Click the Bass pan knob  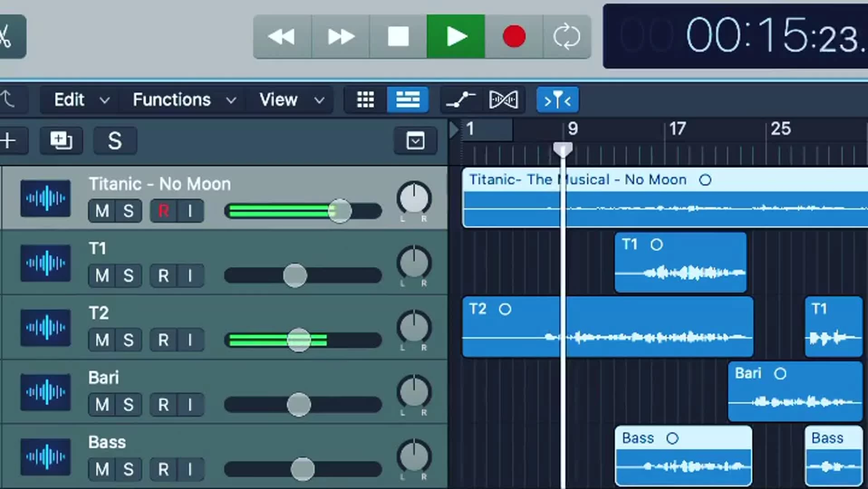coord(414,456)
